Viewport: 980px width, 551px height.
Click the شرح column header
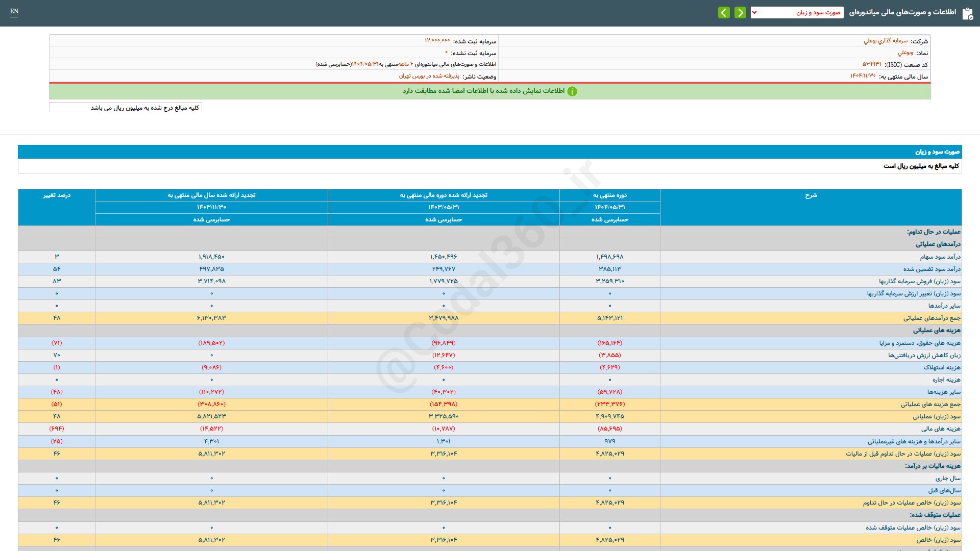point(811,195)
